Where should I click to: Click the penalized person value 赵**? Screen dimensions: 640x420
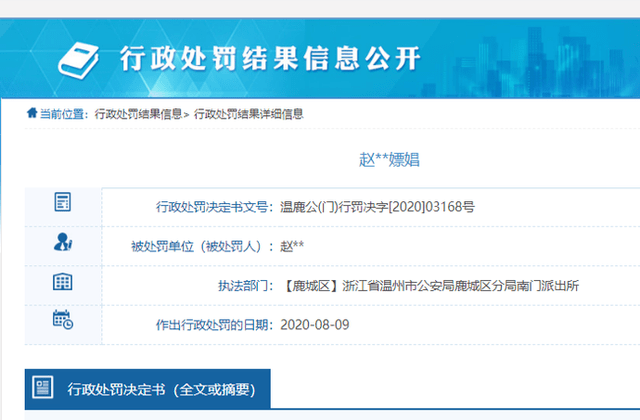[x=293, y=246]
